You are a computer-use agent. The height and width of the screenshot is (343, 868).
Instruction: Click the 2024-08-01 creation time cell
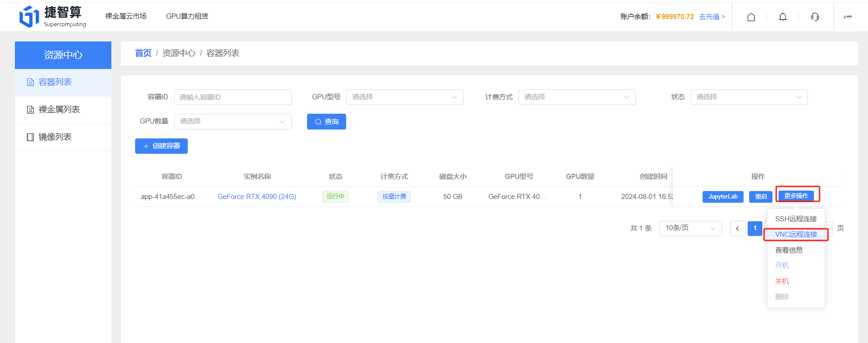pos(647,197)
